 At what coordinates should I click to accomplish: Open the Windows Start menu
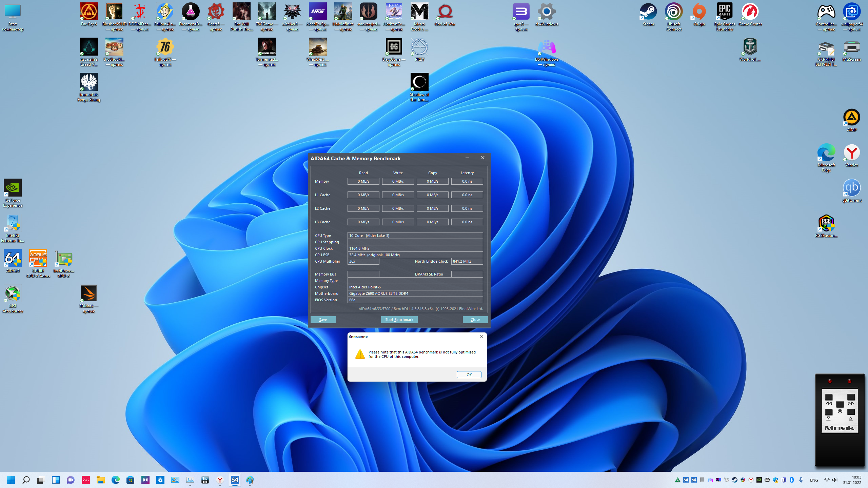pos(11,480)
